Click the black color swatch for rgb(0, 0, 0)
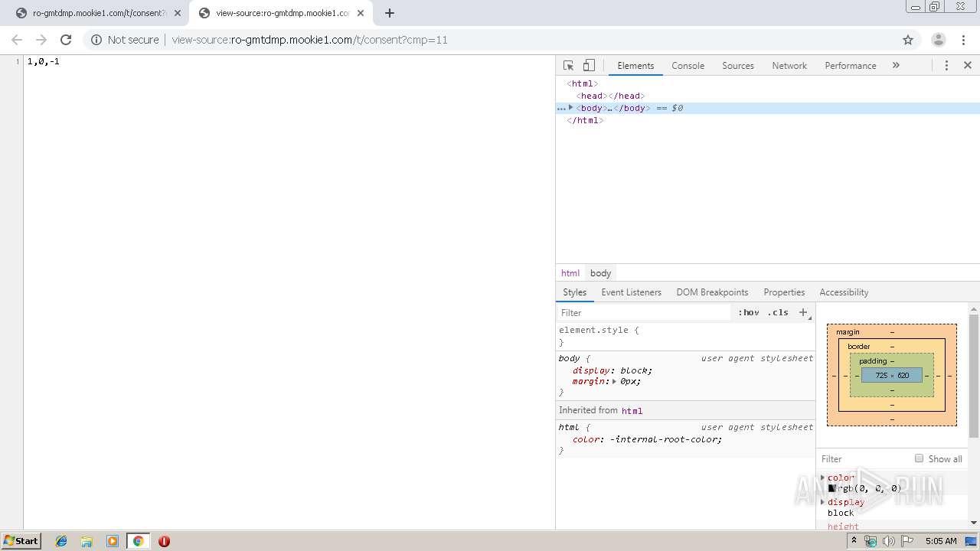980x551 pixels. pos(831,488)
